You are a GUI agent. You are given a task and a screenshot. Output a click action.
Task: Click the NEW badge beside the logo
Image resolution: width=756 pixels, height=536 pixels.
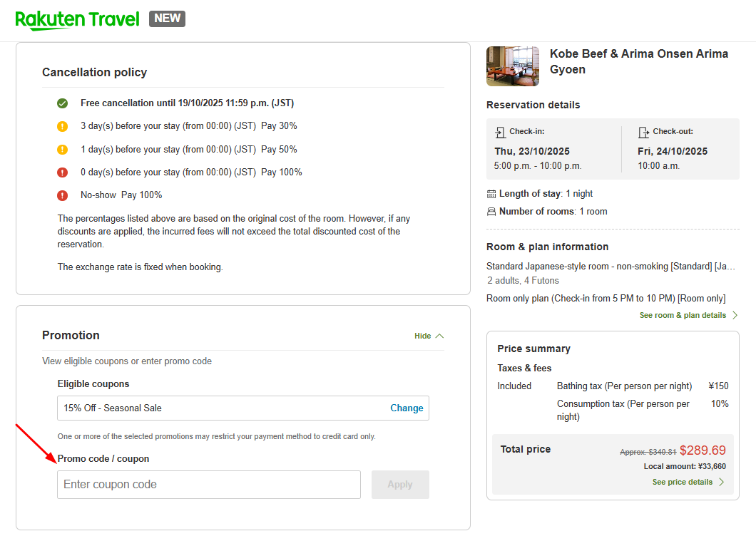click(x=167, y=19)
